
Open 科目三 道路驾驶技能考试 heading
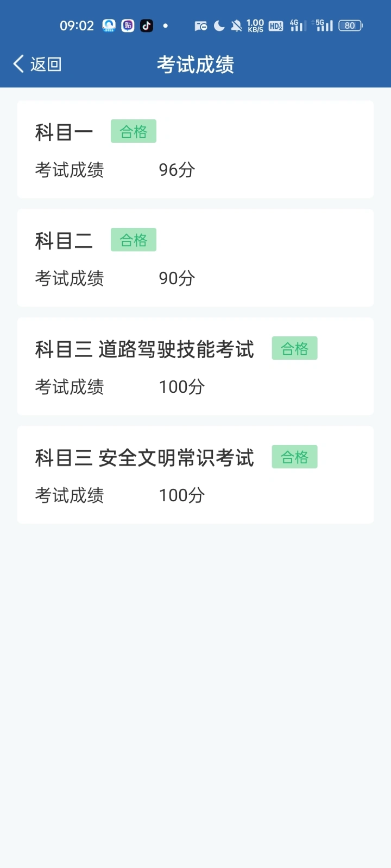(x=144, y=349)
